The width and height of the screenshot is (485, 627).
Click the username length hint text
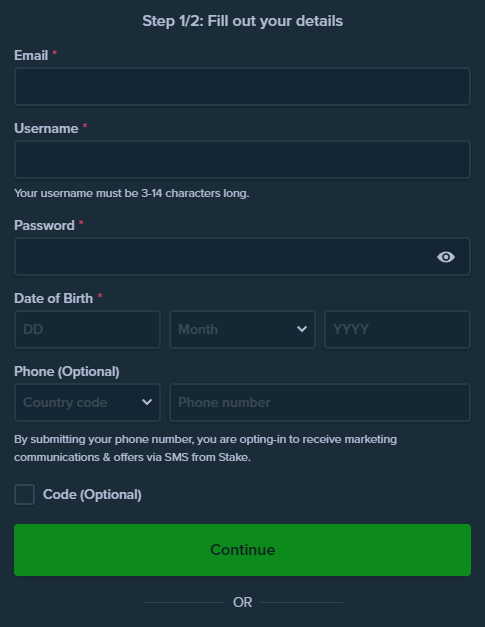click(x=132, y=193)
